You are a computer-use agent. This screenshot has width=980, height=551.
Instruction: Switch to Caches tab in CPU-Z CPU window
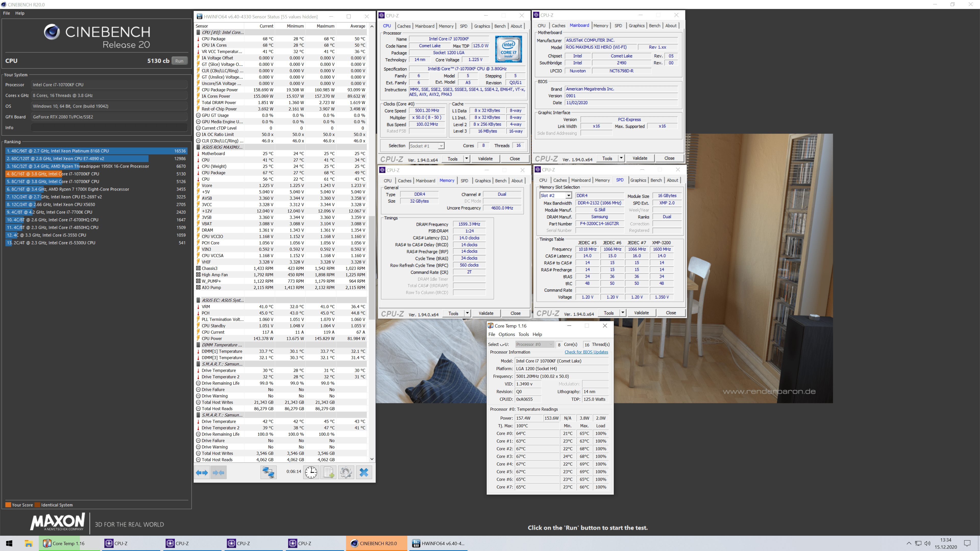click(x=404, y=26)
